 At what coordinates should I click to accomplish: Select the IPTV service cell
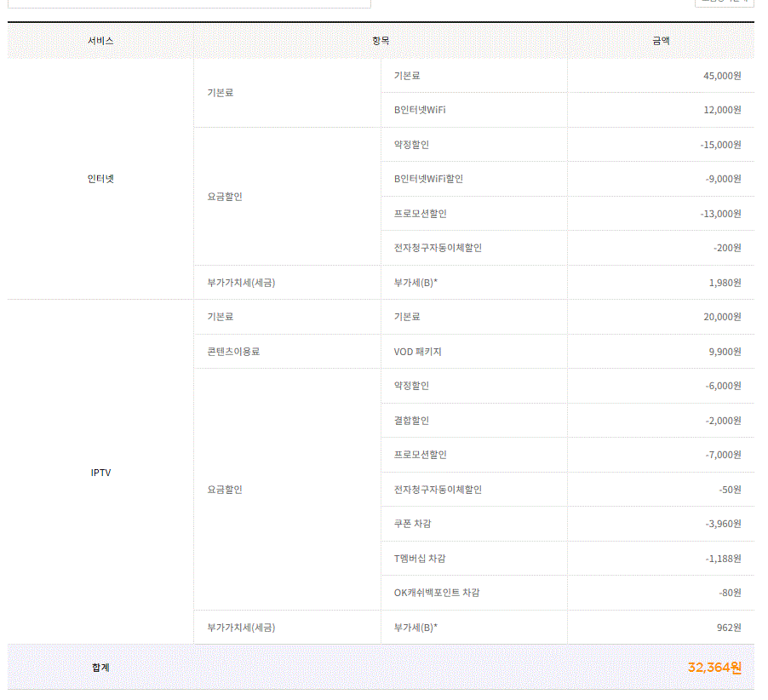coord(100,473)
